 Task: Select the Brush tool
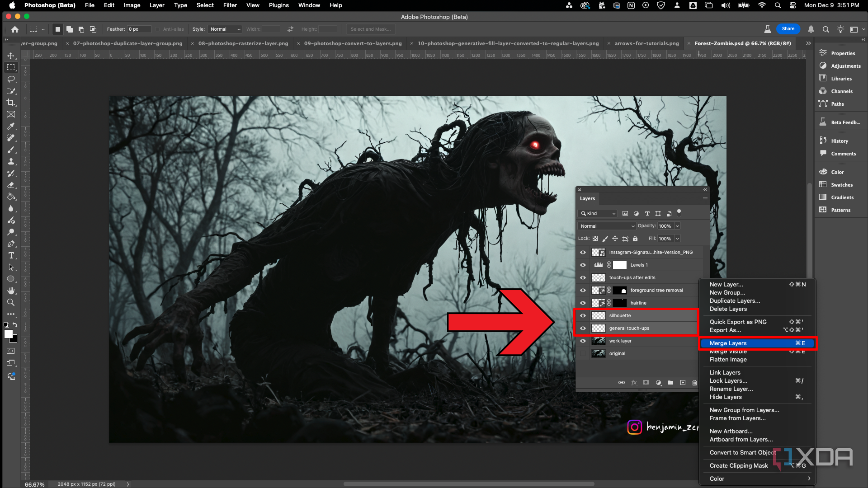pos(11,150)
